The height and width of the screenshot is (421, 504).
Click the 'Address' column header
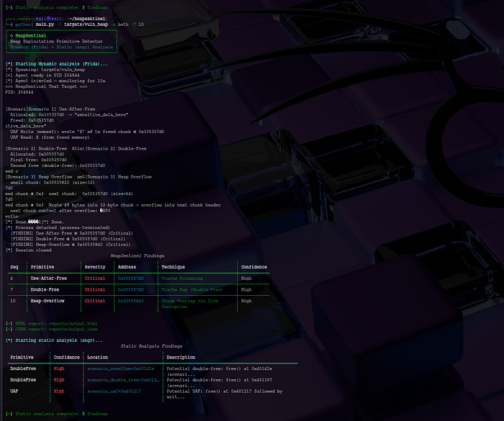tap(127, 267)
